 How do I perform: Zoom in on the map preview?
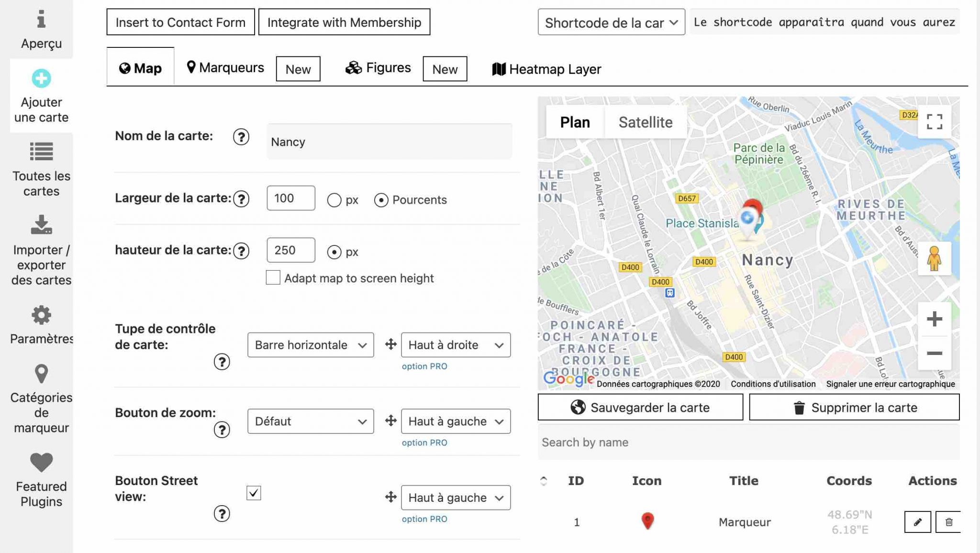pyautogui.click(x=934, y=319)
